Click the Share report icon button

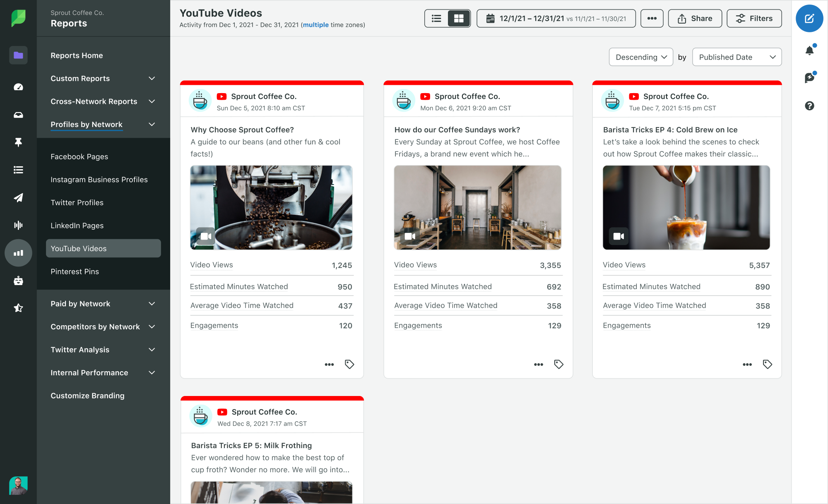pos(695,18)
